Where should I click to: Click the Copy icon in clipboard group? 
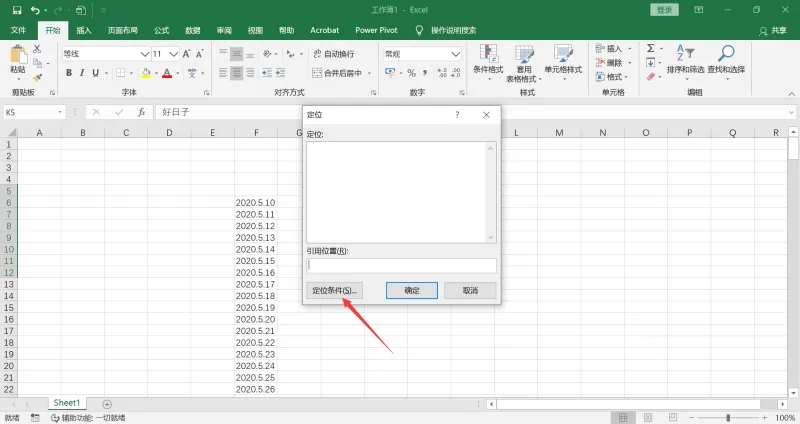click(37, 63)
